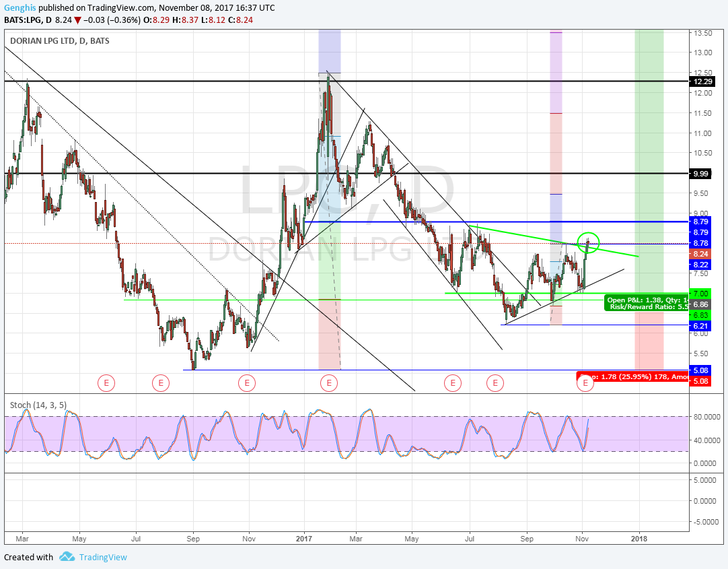Click the -5.0000 value in lower pane
The width and height of the screenshot is (728, 569).
[706, 522]
